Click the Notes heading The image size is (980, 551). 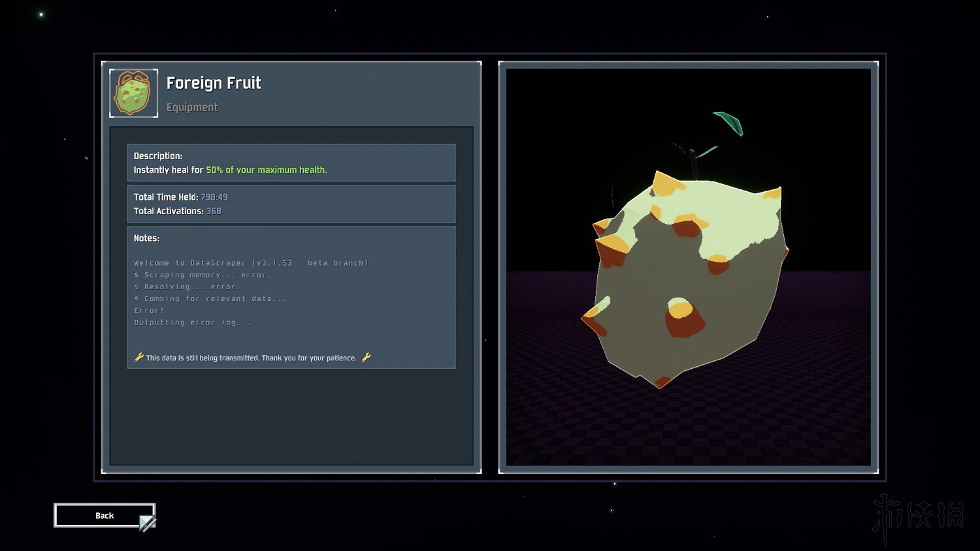tap(146, 238)
